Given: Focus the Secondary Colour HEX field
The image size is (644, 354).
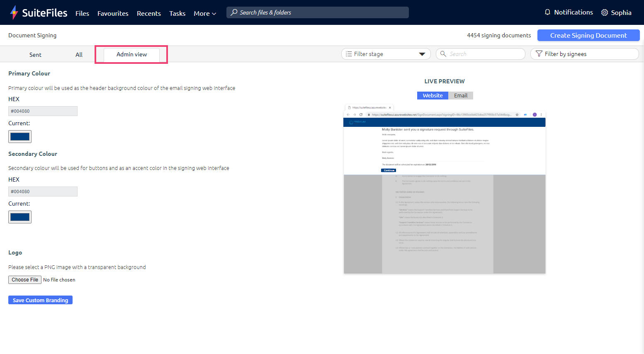Looking at the screenshot, I should [x=43, y=192].
